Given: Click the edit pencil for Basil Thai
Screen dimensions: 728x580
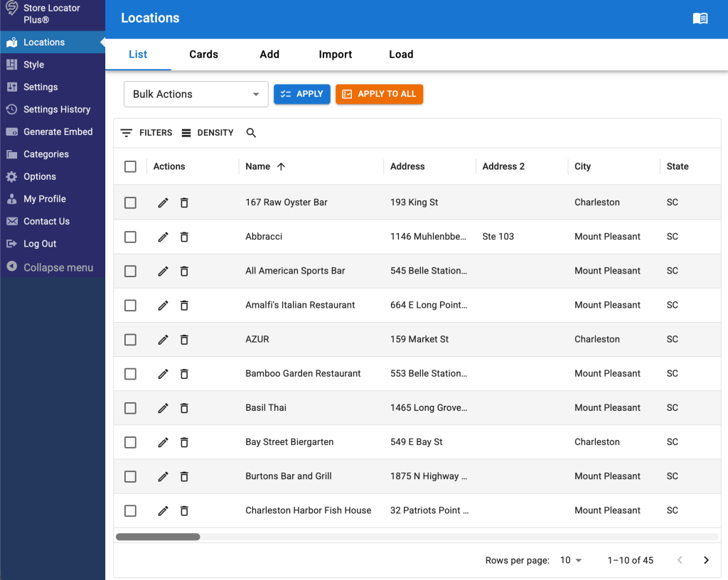Looking at the screenshot, I should point(163,408).
